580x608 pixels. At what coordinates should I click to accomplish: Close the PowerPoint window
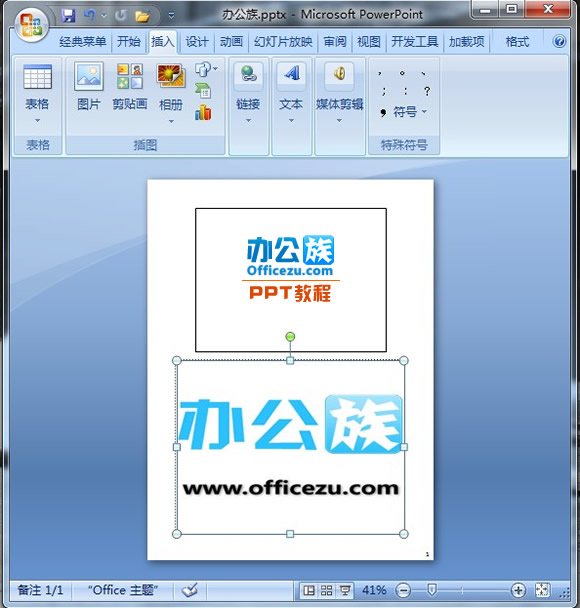(x=547, y=9)
